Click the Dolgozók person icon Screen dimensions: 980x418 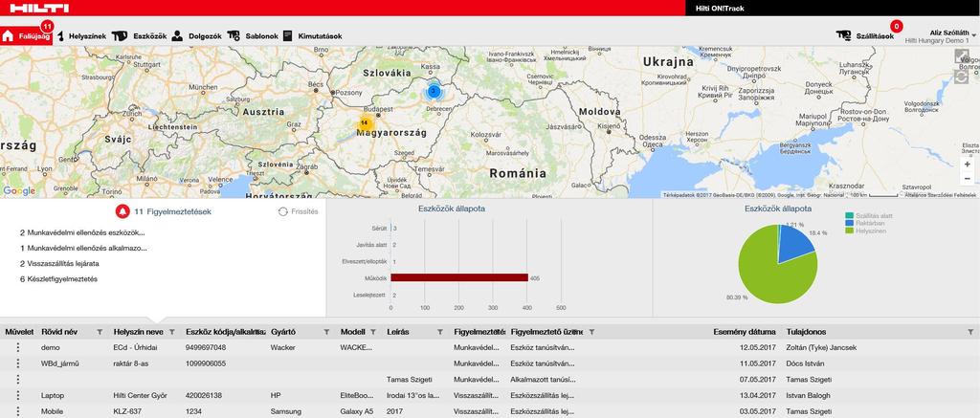click(177, 36)
